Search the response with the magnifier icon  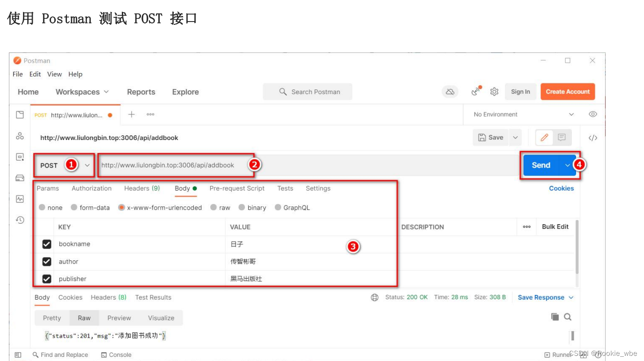568,317
